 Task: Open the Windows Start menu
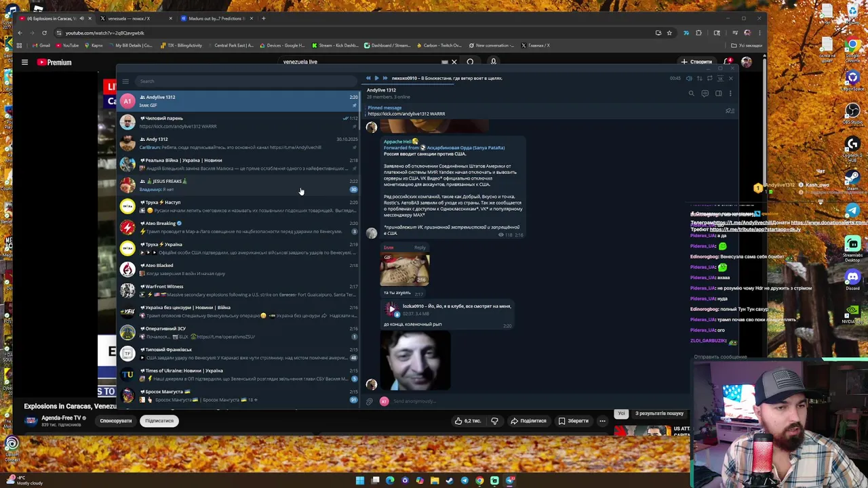coord(360,481)
